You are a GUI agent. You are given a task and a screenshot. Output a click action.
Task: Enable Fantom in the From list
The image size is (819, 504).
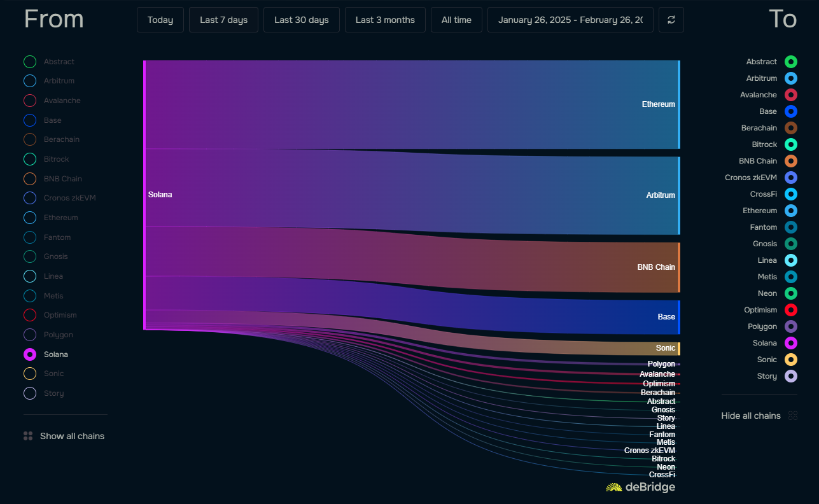click(30, 237)
